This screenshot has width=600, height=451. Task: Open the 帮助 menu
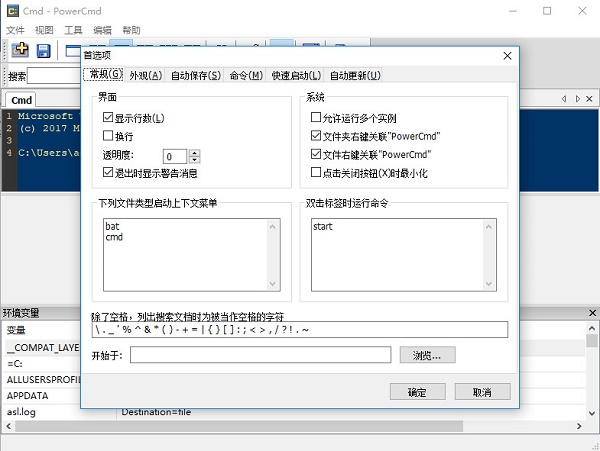pos(131,30)
